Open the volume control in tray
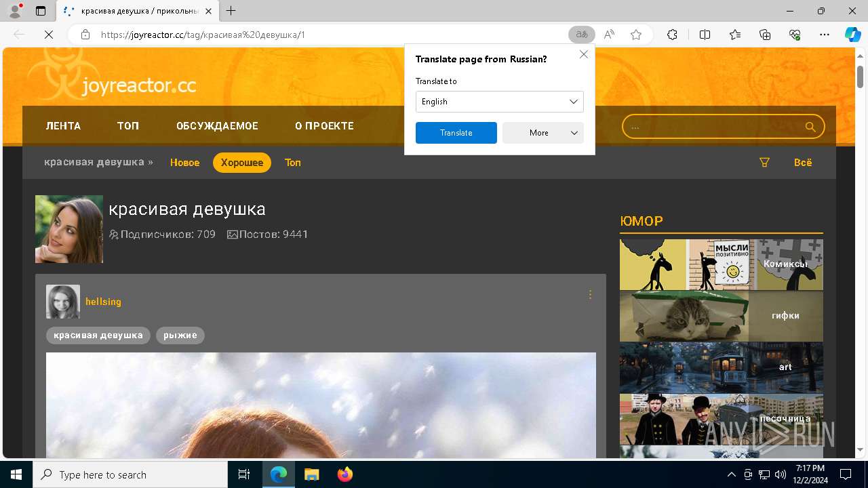 point(780,474)
